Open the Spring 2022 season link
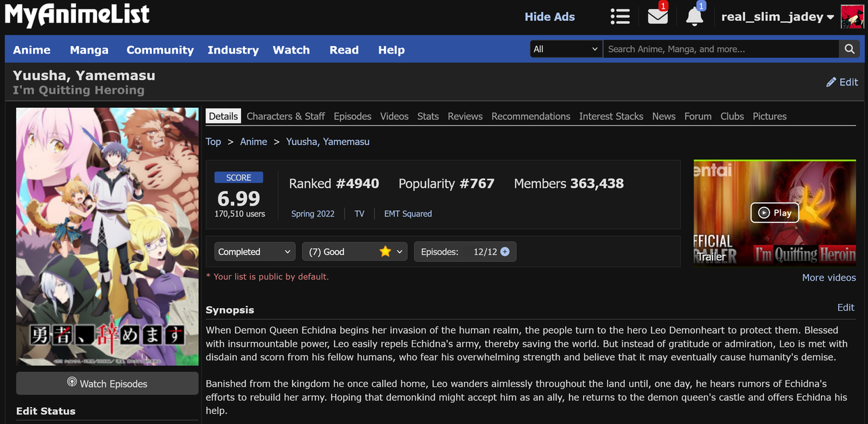Screen dimensions: 868x424 pos(313,214)
